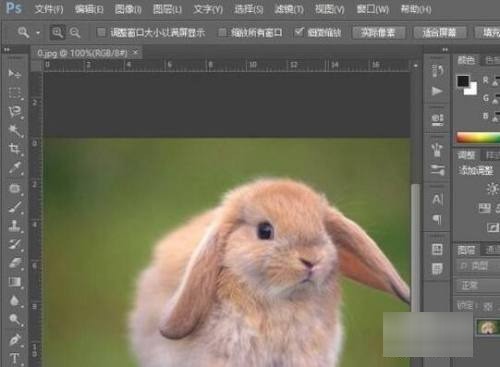Viewport: 500px width, 367px height.
Task: Select the Horizontal Type tool
Action: click(15, 358)
